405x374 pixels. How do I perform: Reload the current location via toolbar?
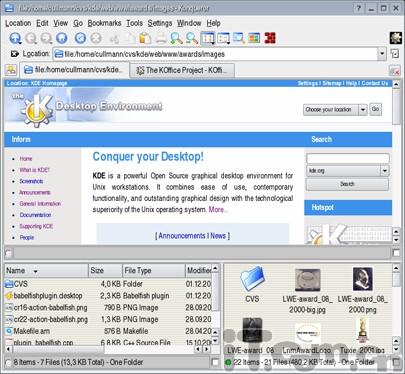coord(80,38)
